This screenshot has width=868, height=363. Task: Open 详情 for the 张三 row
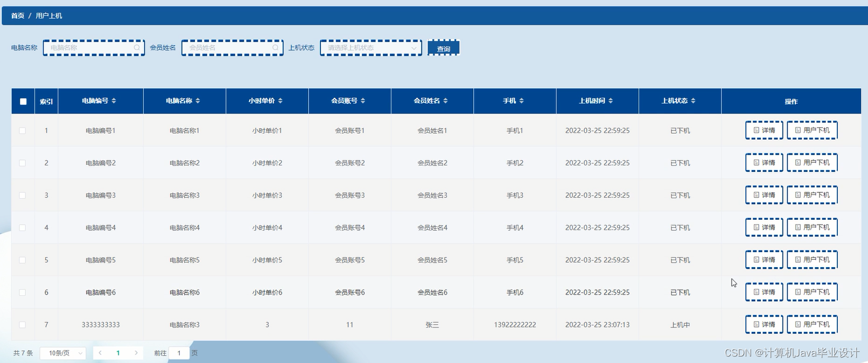[x=764, y=324]
